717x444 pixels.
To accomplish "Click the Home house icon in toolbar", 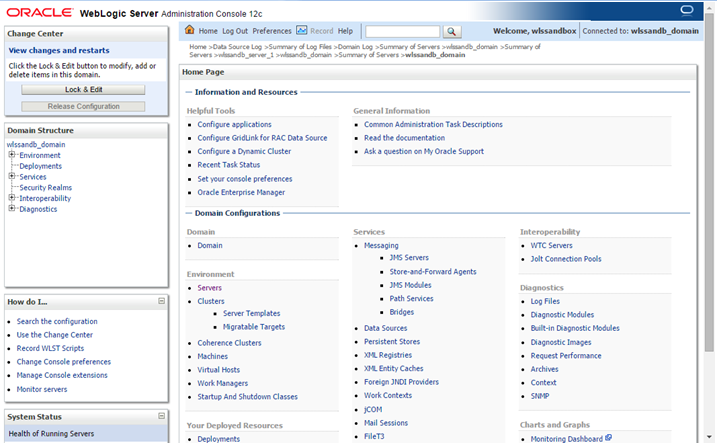I will tap(189, 30).
